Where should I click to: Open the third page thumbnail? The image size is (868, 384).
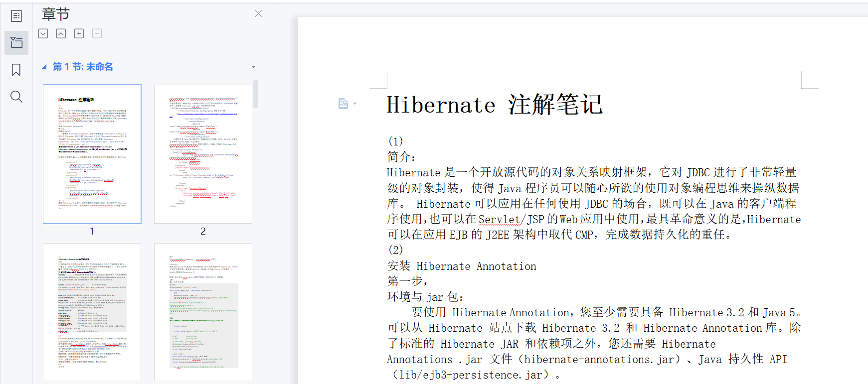pos(92,312)
